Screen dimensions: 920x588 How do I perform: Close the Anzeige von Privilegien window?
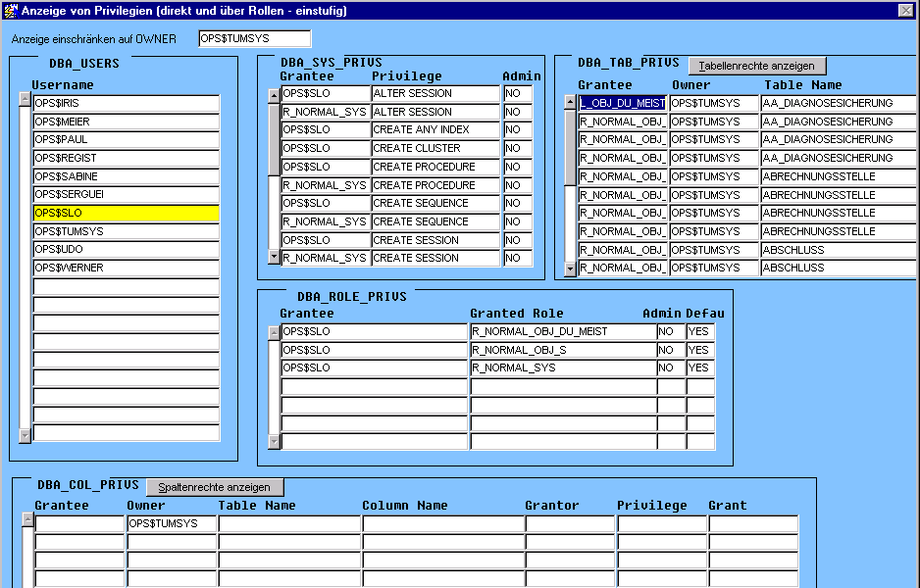click(x=905, y=10)
